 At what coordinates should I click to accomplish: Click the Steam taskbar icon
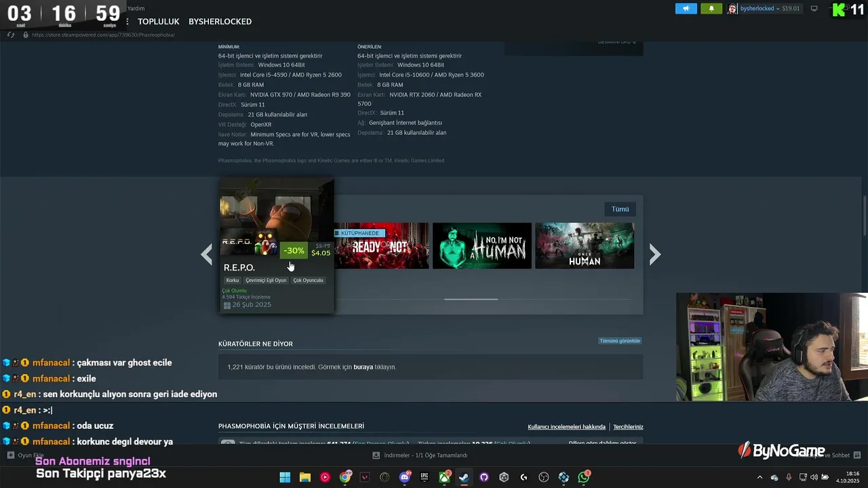coord(464,477)
